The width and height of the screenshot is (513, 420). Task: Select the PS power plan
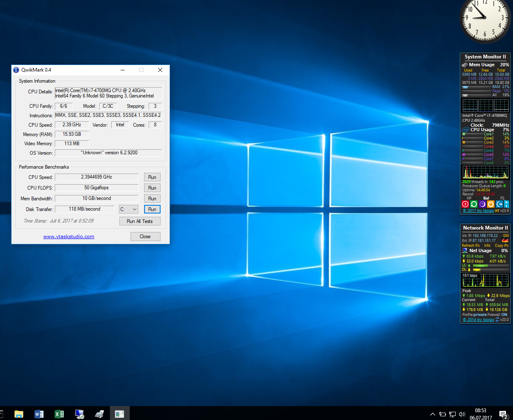tap(502, 198)
